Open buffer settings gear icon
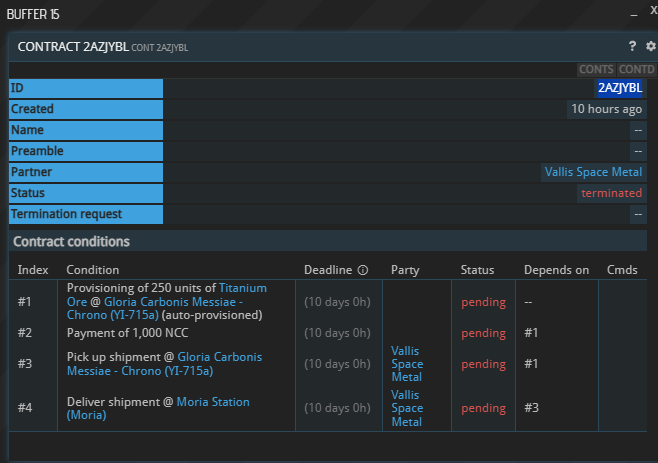The height and width of the screenshot is (463, 658). tap(650, 46)
